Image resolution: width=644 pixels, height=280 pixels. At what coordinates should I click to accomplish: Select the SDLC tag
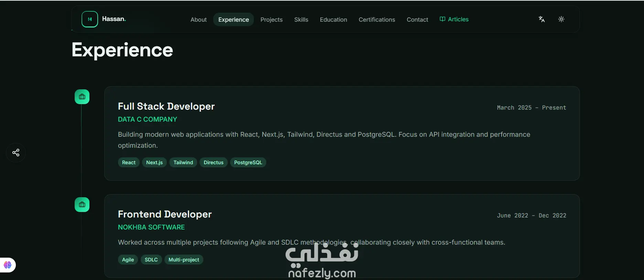pos(151,260)
